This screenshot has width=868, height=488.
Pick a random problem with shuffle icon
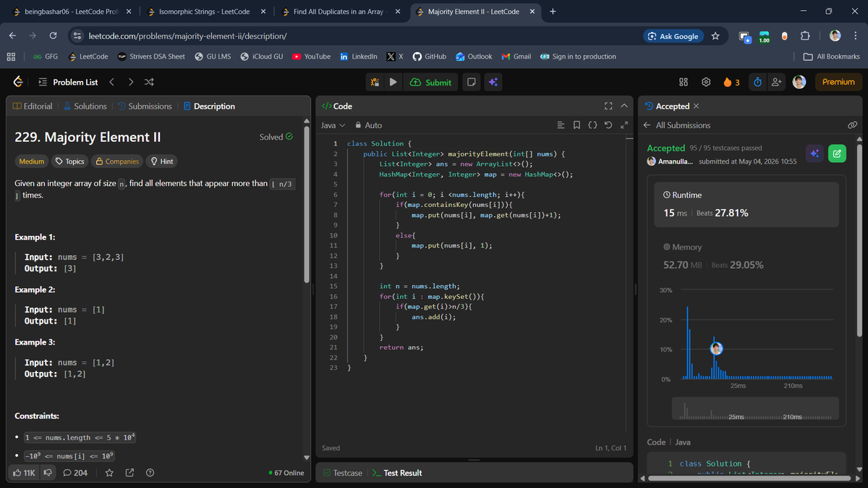pos(149,82)
